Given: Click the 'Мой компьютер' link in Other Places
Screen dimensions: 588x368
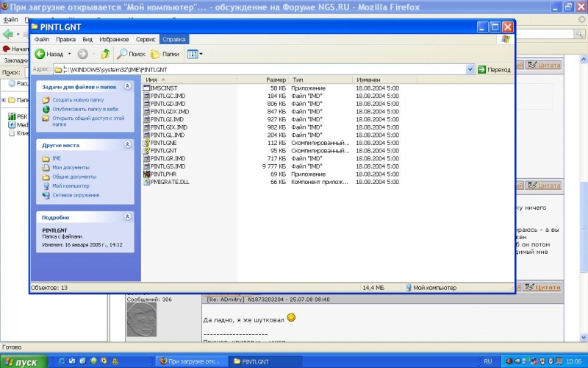Looking at the screenshot, I should pyautogui.click(x=71, y=186).
